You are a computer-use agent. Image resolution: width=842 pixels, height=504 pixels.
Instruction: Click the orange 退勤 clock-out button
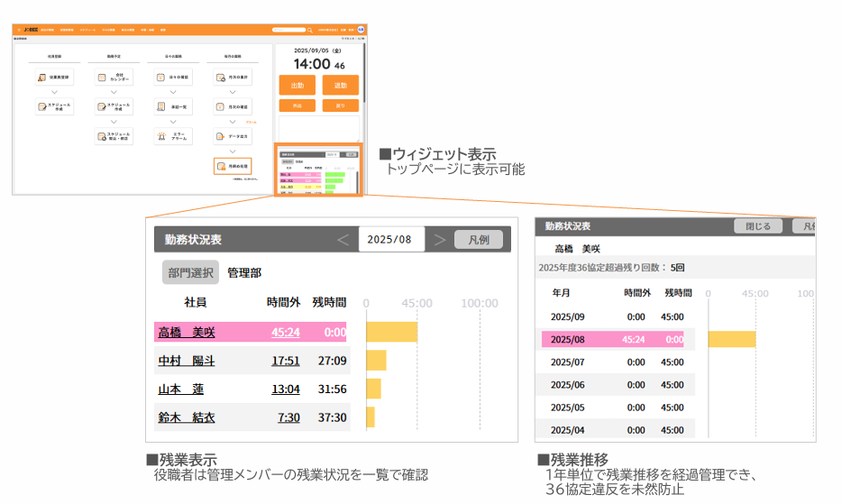point(341,86)
